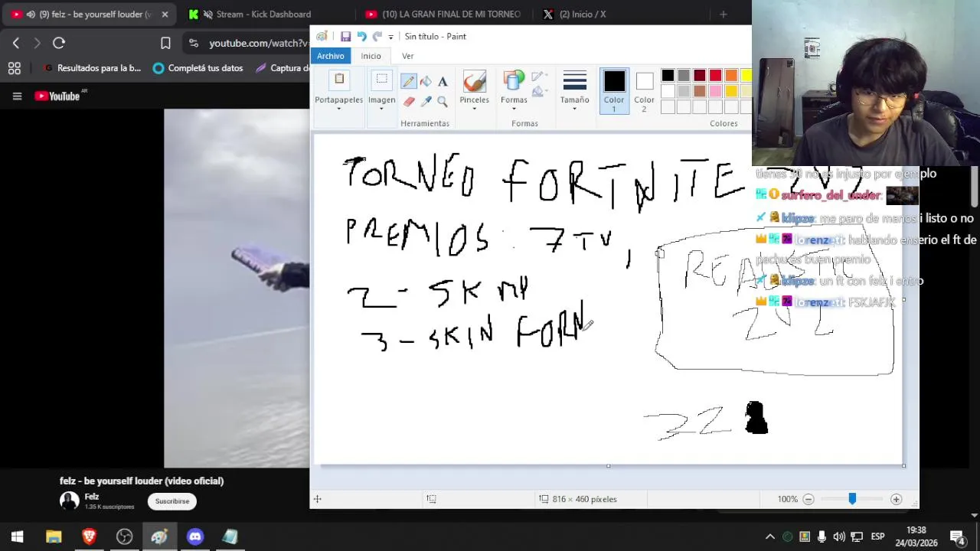Expand the Formas dropdown arrow
980x551 pixels.
tap(514, 109)
